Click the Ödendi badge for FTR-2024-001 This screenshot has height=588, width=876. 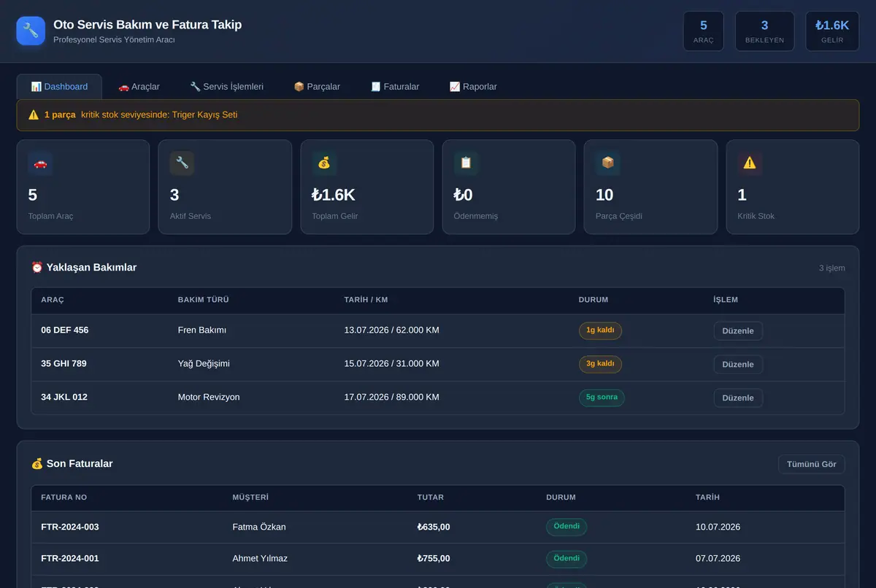click(x=566, y=559)
